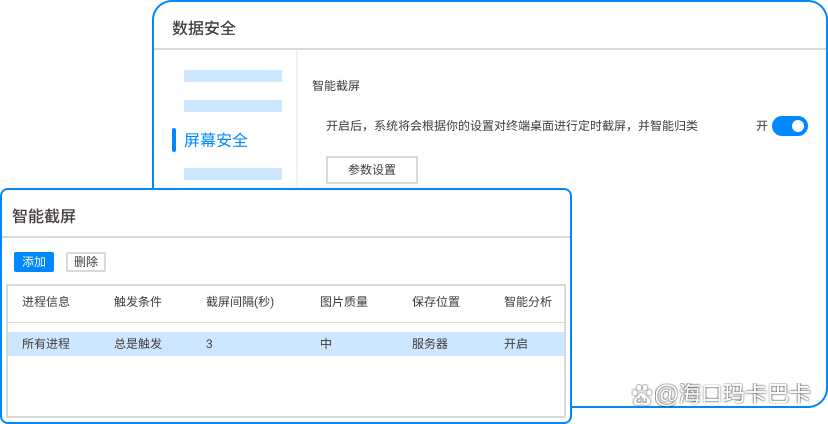Click the 智能截屏 section heading in 数据安全 window
The height and width of the screenshot is (424, 828).
[336, 86]
